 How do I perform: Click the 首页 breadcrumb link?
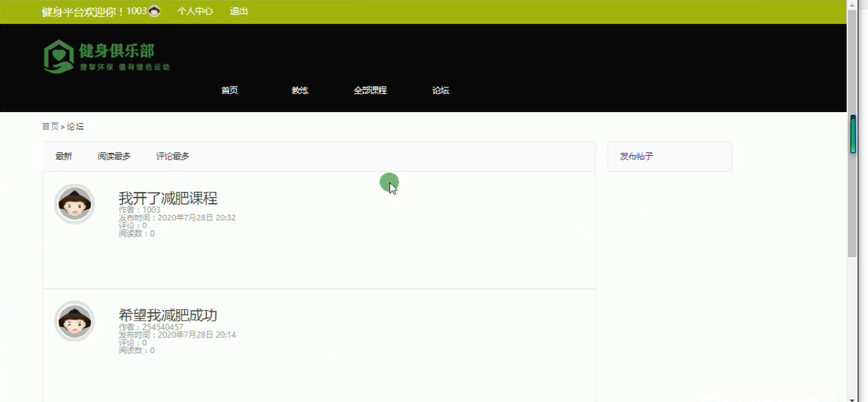(50, 127)
